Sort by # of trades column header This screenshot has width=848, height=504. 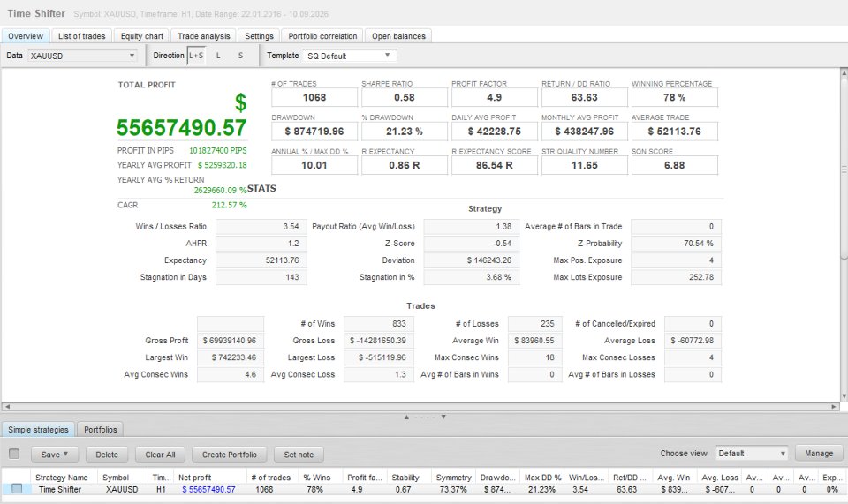[271, 478]
